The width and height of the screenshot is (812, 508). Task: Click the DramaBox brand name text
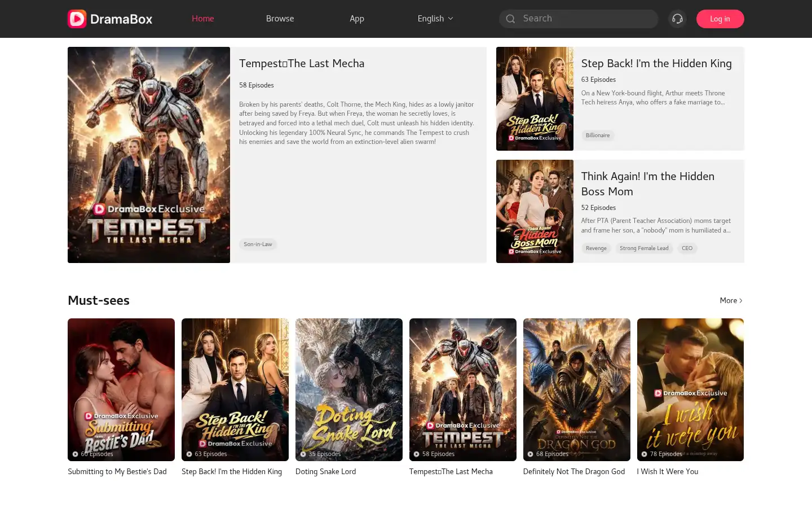[121, 19]
